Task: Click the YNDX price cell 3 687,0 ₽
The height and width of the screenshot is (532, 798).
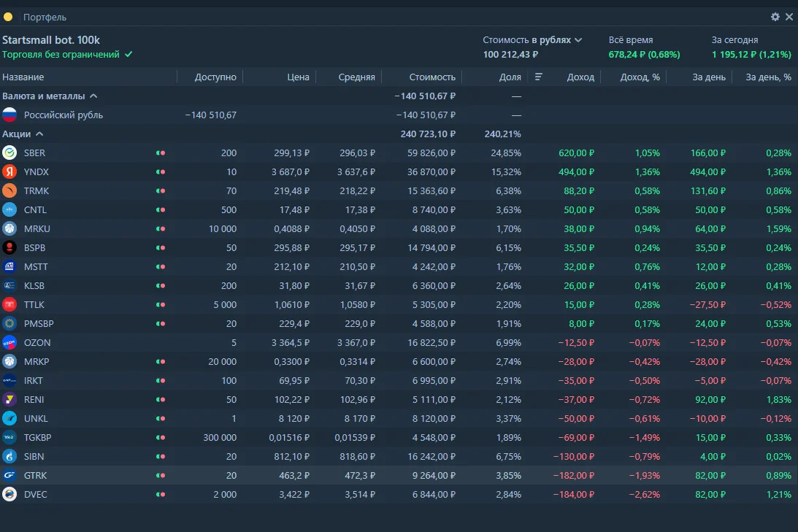Action: point(290,172)
